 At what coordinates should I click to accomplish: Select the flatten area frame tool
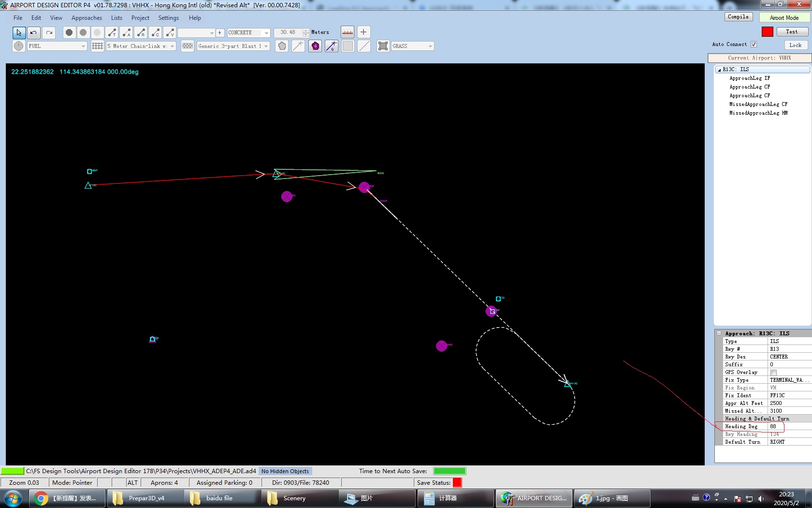tap(383, 46)
